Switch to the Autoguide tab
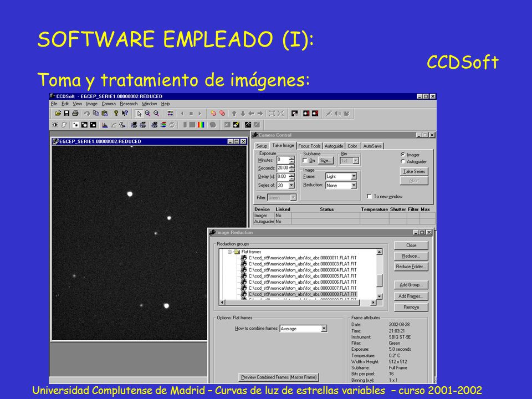Screen dimensions: 532x399 point(334,146)
